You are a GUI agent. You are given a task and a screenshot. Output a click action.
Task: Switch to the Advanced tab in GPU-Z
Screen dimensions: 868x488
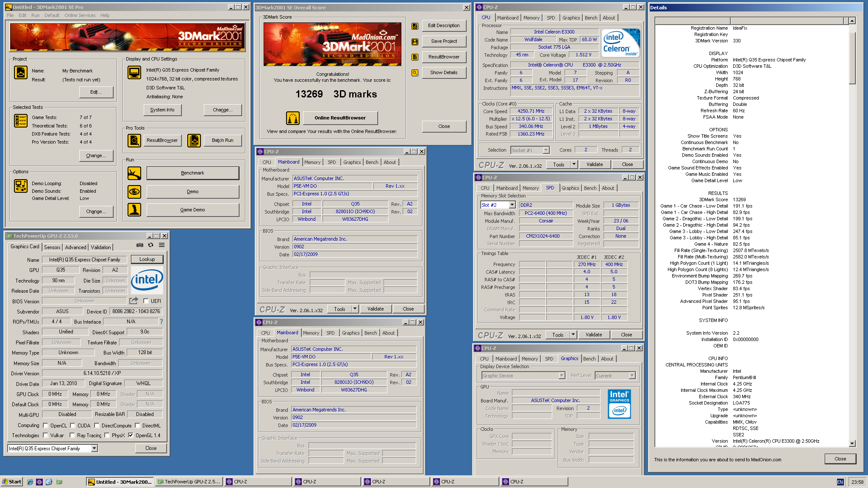pyautogui.click(x=75, y=247)
